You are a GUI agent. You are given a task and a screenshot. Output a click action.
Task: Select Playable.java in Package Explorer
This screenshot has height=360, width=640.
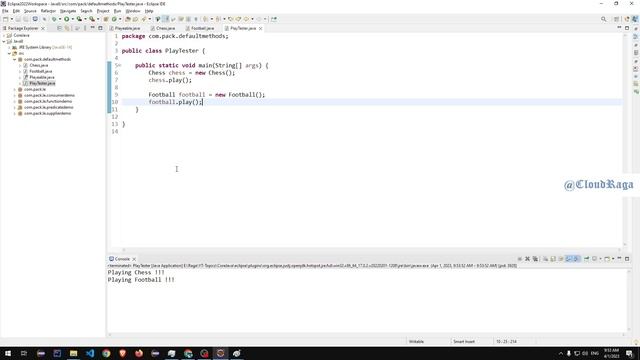[42, 77]
